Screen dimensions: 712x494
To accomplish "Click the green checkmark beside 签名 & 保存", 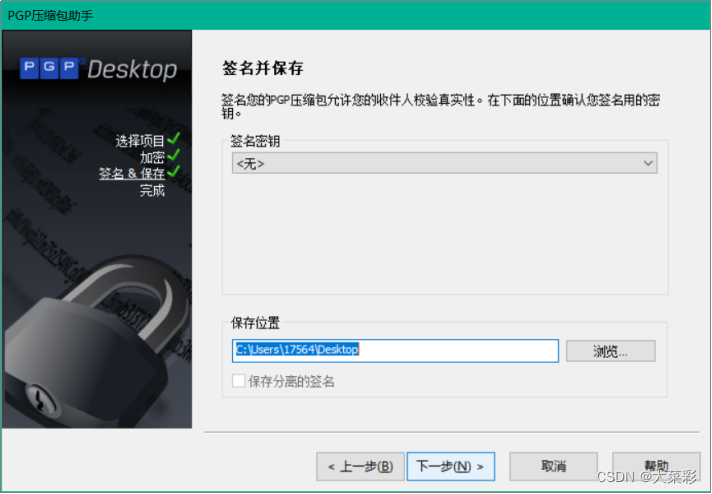I will click(174, 171).
